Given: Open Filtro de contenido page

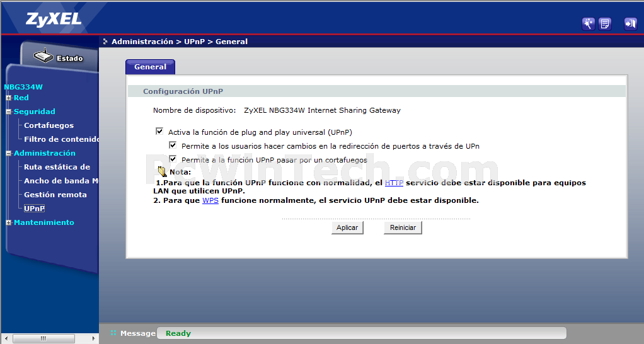Looking at the screenshot, I should 61,139.
